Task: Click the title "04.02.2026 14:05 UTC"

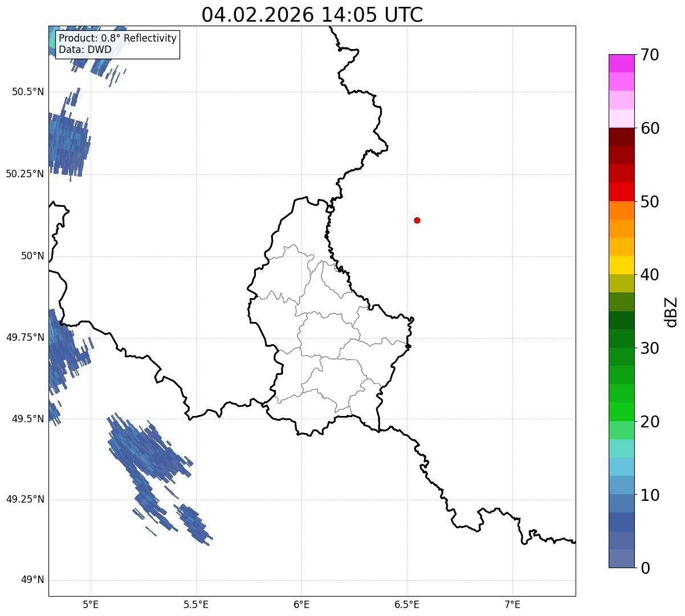Action: [x=312, y=14]
